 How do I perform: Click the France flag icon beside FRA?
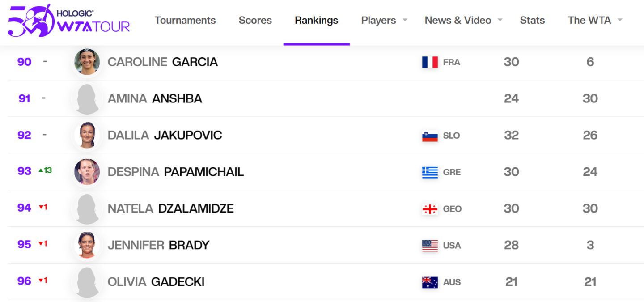click(430, 62)
